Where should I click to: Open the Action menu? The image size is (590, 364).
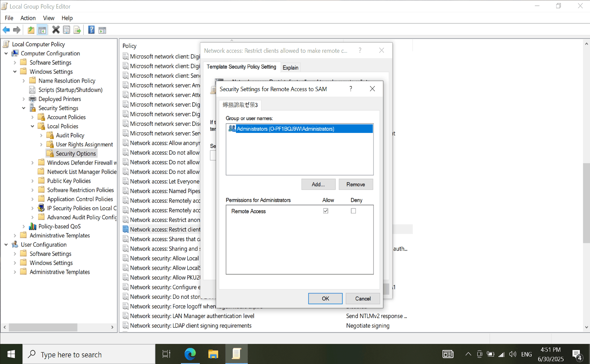tap(28, 18)
